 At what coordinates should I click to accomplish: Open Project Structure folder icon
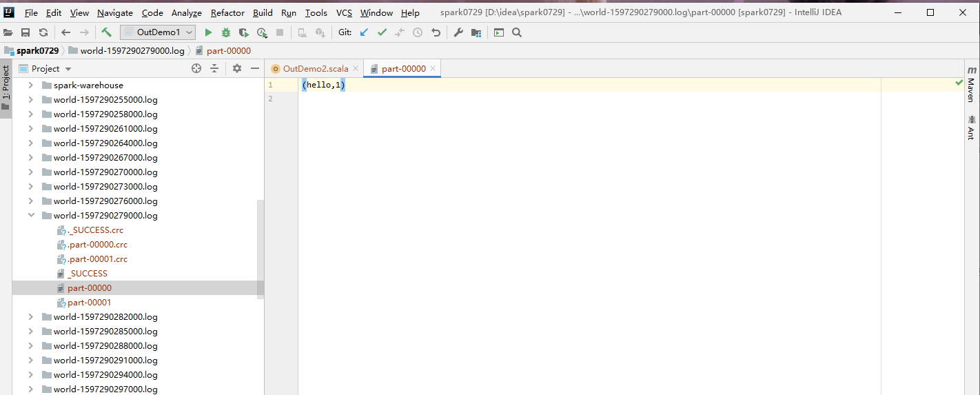476,32
